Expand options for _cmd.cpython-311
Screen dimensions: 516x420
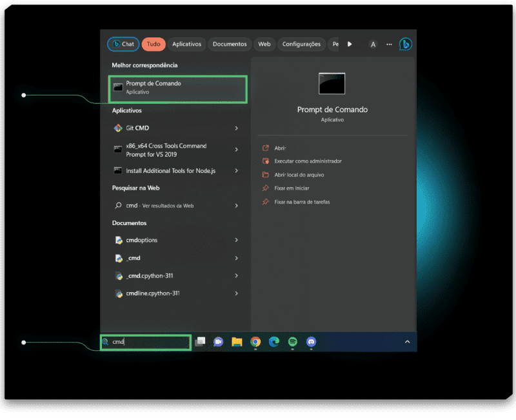pyautogui.click(x=236, y=275)
